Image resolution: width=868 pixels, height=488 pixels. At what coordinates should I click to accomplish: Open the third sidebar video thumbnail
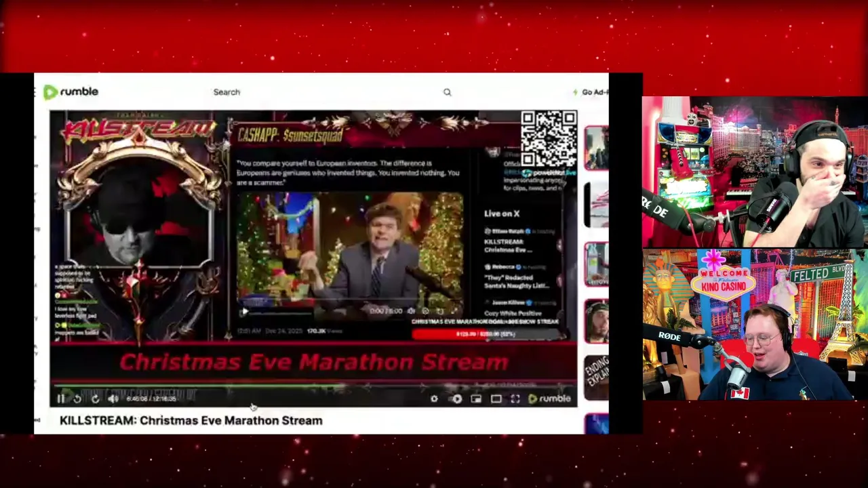pos(596,264)
